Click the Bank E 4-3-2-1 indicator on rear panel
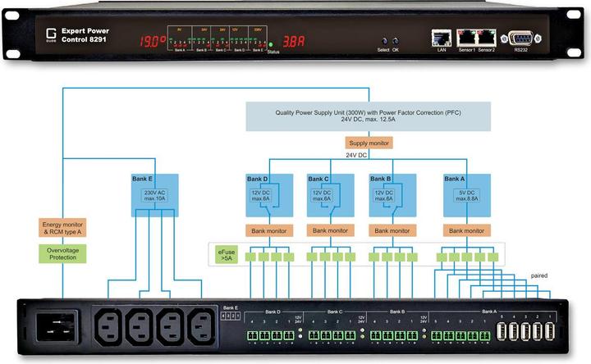The image size is (591, 364). coord(231,316)
